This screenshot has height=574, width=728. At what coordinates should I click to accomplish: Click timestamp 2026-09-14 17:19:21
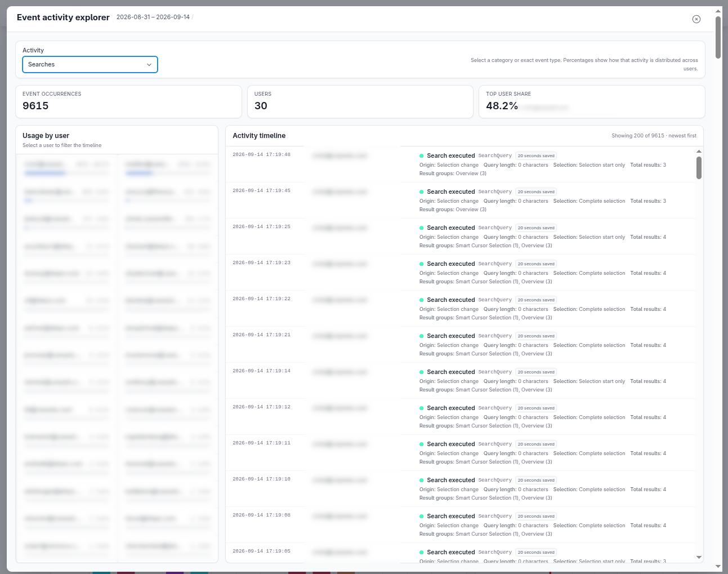click(x=261, y=335)
